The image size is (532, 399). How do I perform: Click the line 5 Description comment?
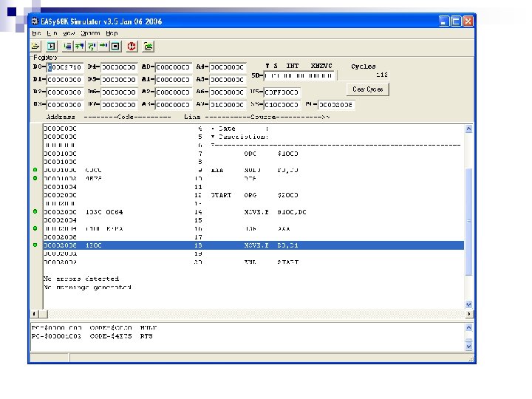240,137
